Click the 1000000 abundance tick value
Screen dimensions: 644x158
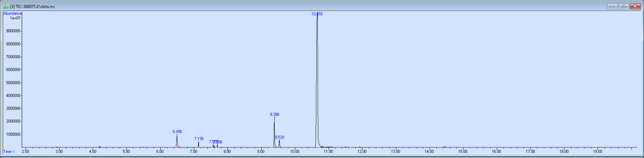coord(13,135)
